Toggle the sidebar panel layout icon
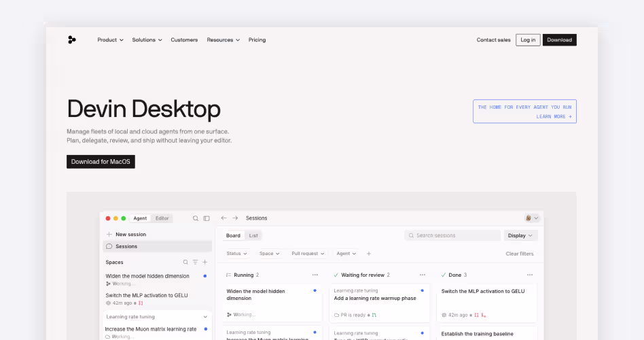The width and height of the screenshot is (644, 340). click(207, 218)
